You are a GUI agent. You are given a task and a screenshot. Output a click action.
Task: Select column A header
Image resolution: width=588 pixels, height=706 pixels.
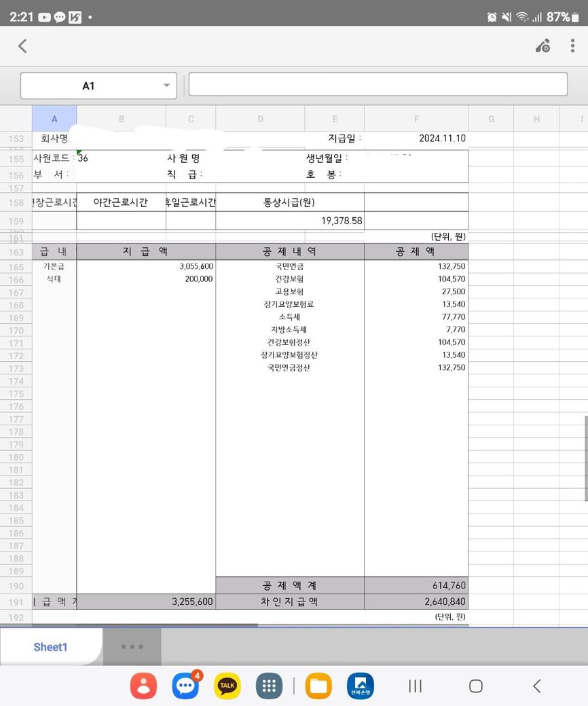tap(54, 119)
